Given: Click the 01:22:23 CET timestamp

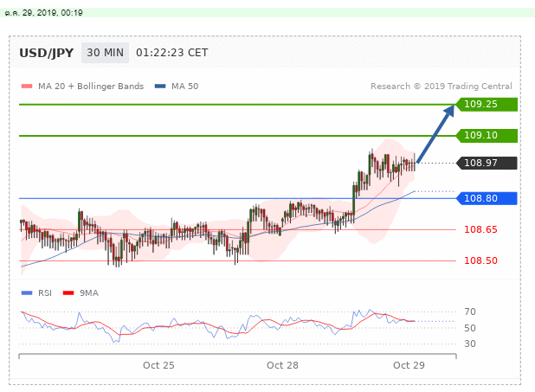Looking at the screenshot, I should pos(172,53).
